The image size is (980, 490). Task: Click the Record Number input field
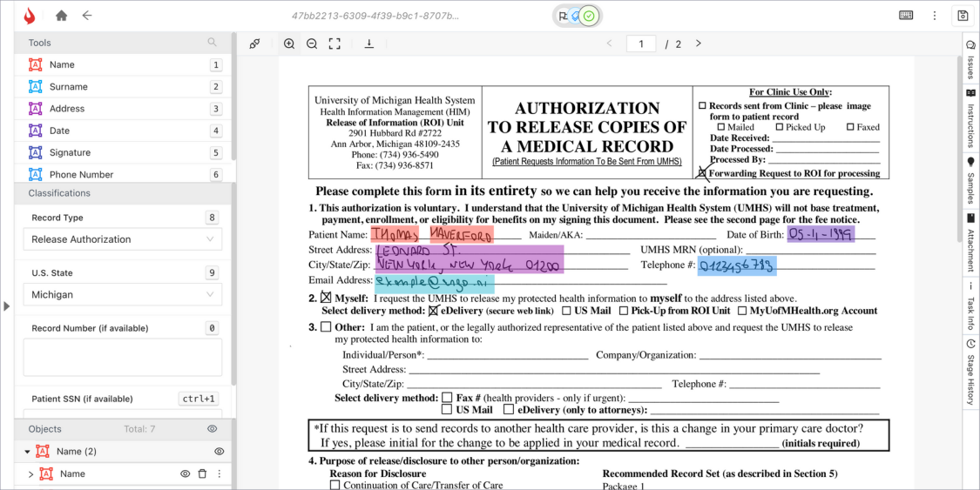123,357
